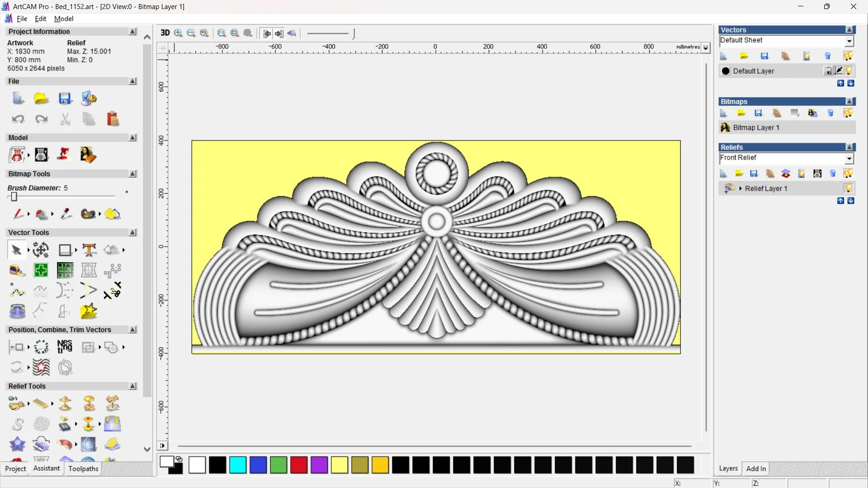Click the 3D view button
Screen dimensions: 868x488
(x=165, y=33)
